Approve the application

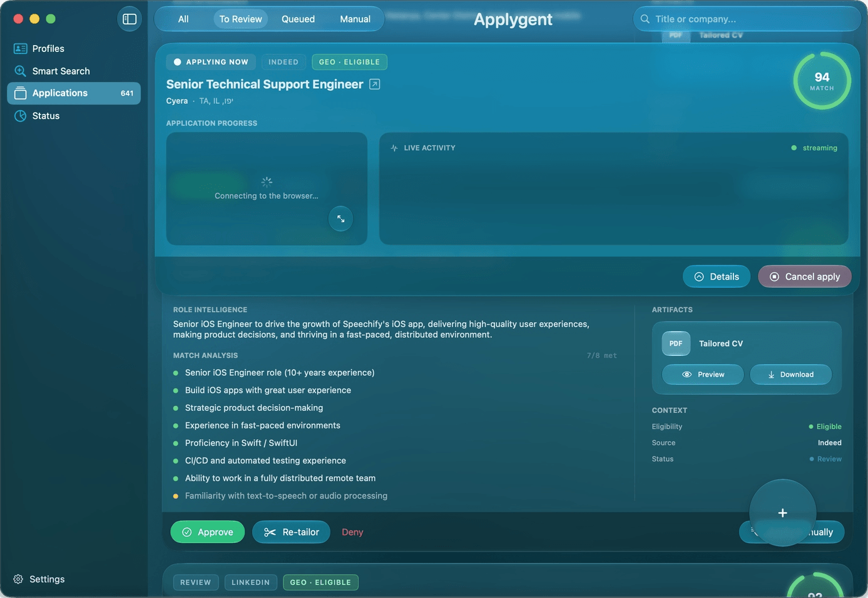(208, 532)
